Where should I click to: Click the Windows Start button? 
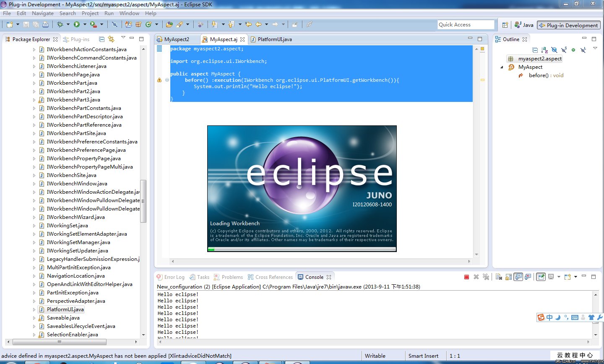point(12,363)
